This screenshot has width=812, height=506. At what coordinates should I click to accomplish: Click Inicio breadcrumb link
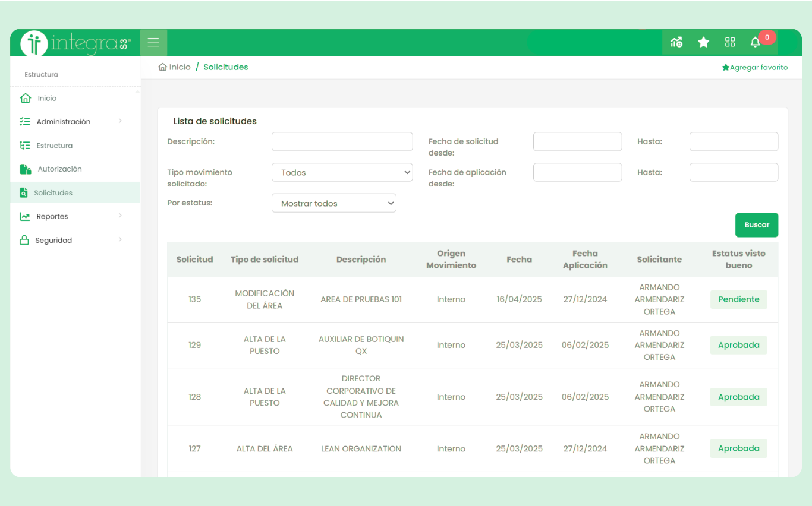[180, 67]
